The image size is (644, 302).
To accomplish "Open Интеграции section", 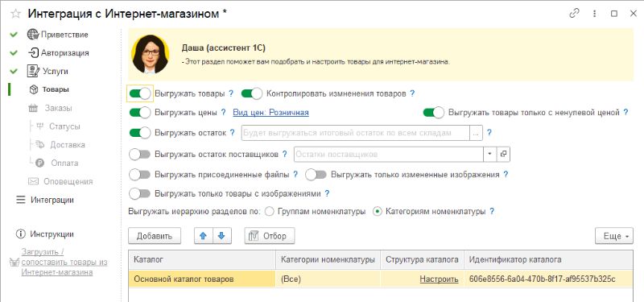I will 52,200.
